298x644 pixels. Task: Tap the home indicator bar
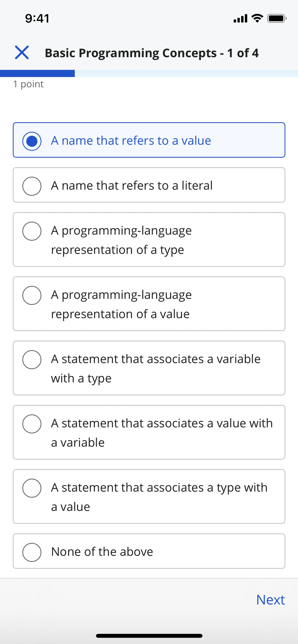click(x=149, y=636)
